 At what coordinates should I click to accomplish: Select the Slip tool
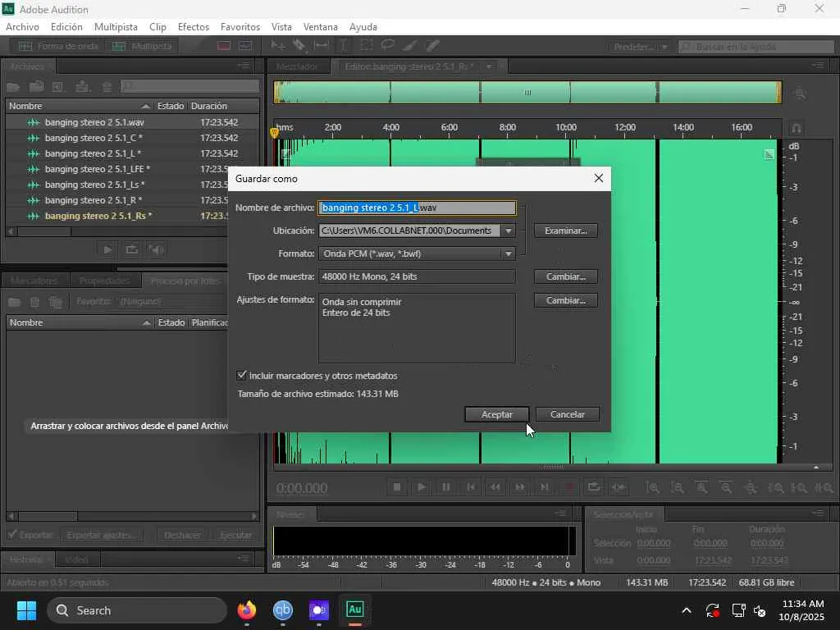pos(321,46)
